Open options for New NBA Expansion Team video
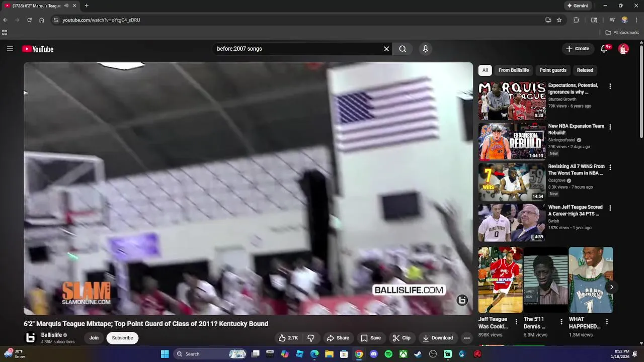The image size is (644, 362). click(x=610, y=127)
